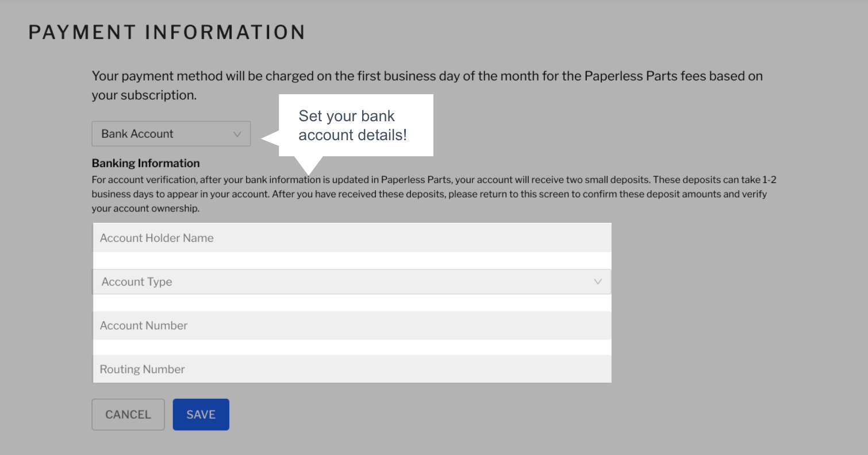Select the Account Number input field
This screenshot has height=455, width=868.
(x=351, y=325)
